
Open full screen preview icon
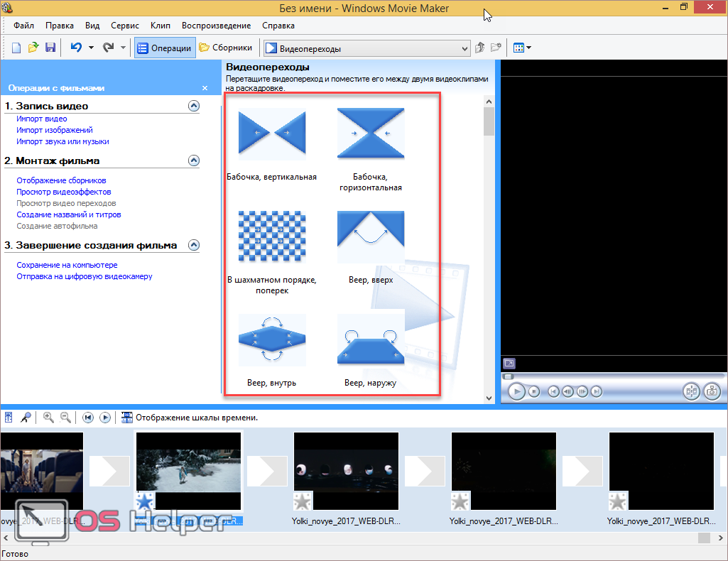509,363
